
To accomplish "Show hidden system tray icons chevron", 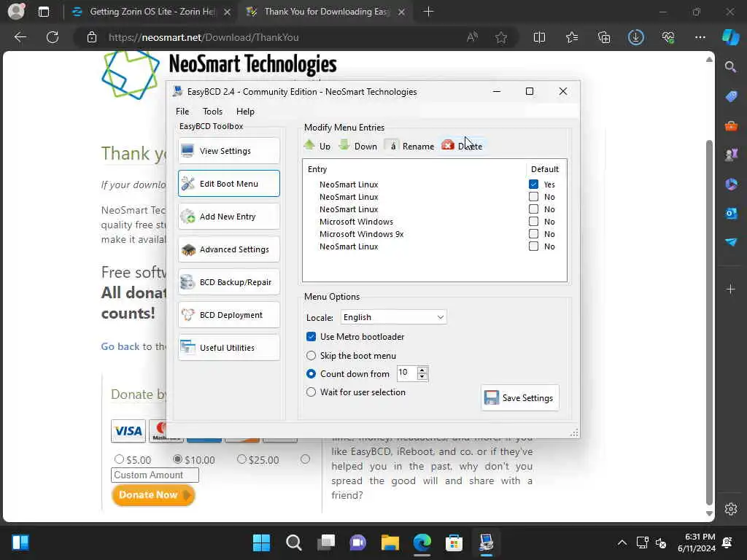I will coord(622,542).
